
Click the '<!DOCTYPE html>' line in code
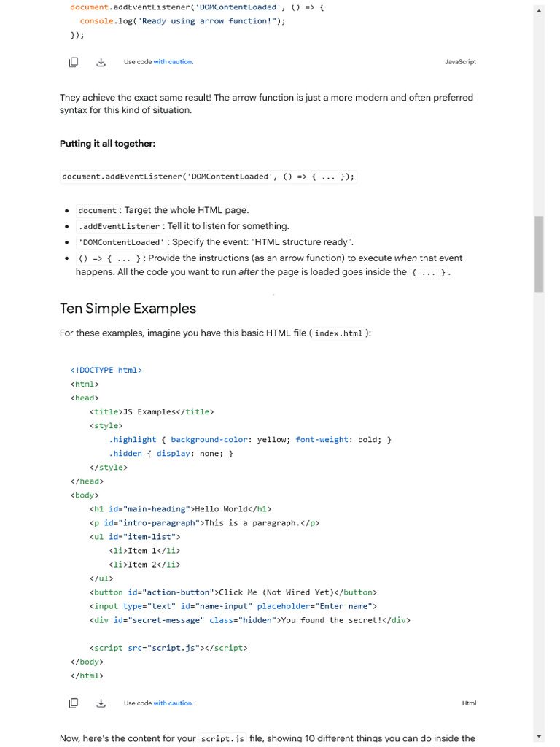pyautogui.click(x=106, y=371)
